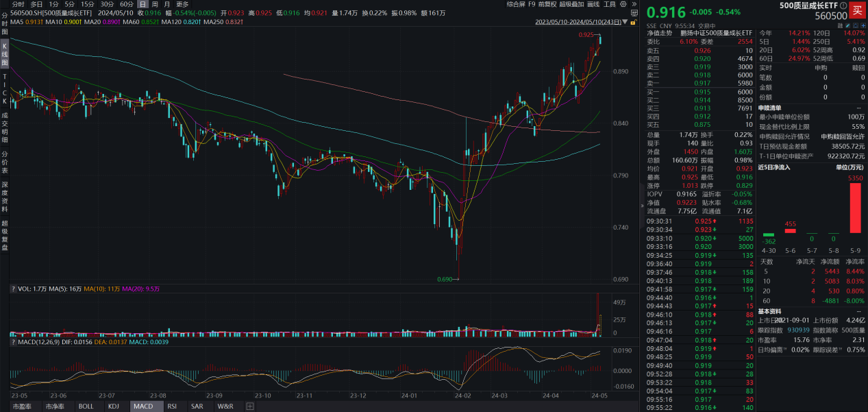Switch to the 周 weekly period

(x=155, y=4)
